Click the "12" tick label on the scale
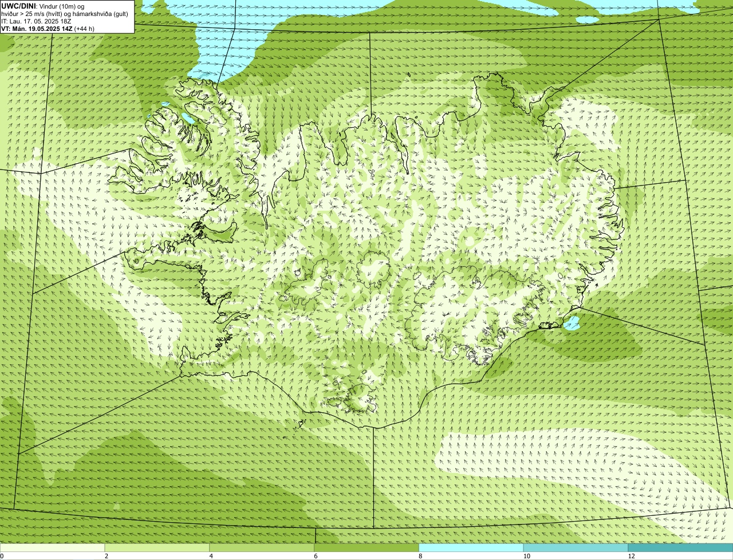The width and height of the screenshot is (733, 560). tap(631, 556)
